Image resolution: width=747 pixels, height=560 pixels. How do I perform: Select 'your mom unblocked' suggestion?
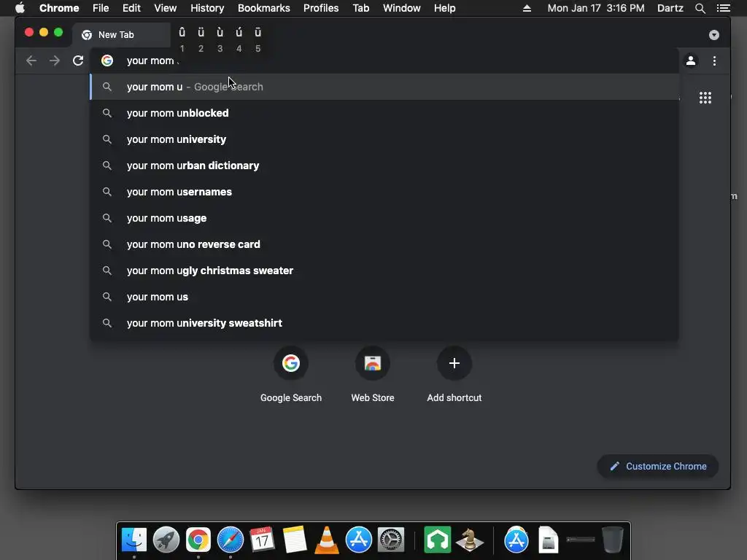pos(384,113)
